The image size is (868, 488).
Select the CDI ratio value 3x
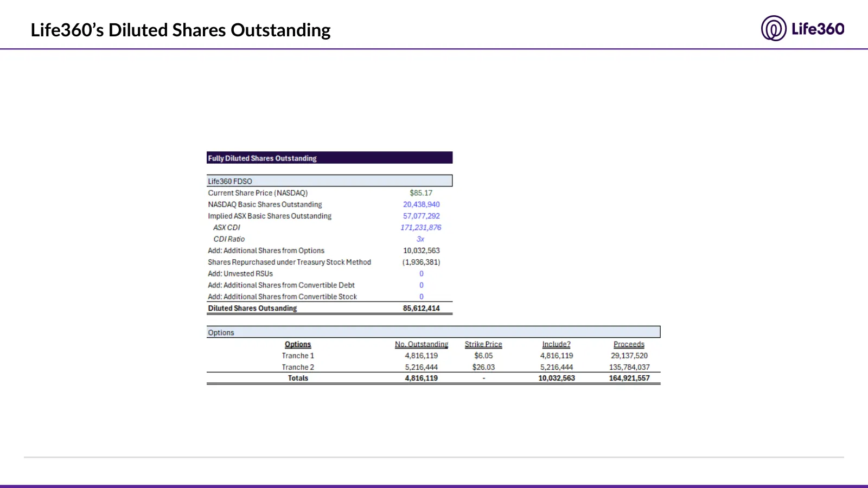coord(420,239)
